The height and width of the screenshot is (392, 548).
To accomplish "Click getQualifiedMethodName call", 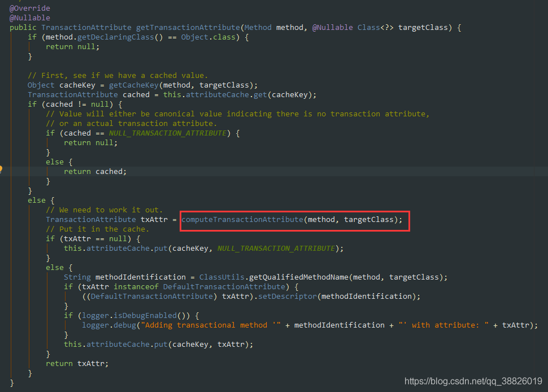I will pyautogui.click(x=299, y=277).
